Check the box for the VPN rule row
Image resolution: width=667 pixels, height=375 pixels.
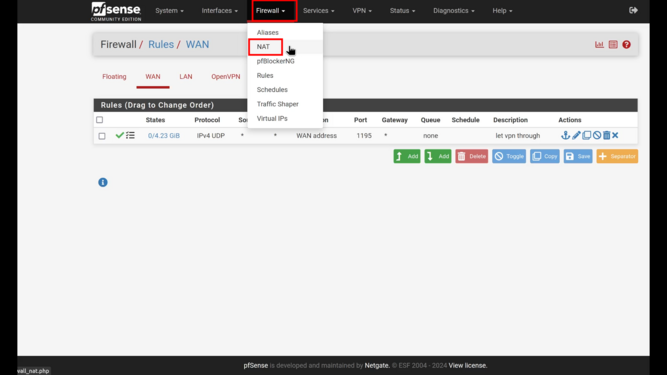pos(102,136)
